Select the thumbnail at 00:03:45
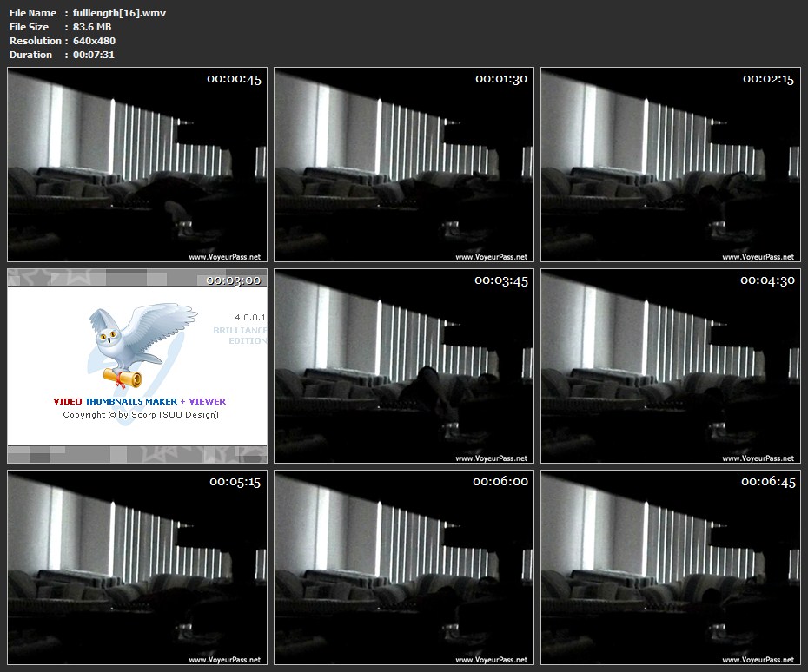The width and height of the screenshot is (808, 672). pos(404,366)
